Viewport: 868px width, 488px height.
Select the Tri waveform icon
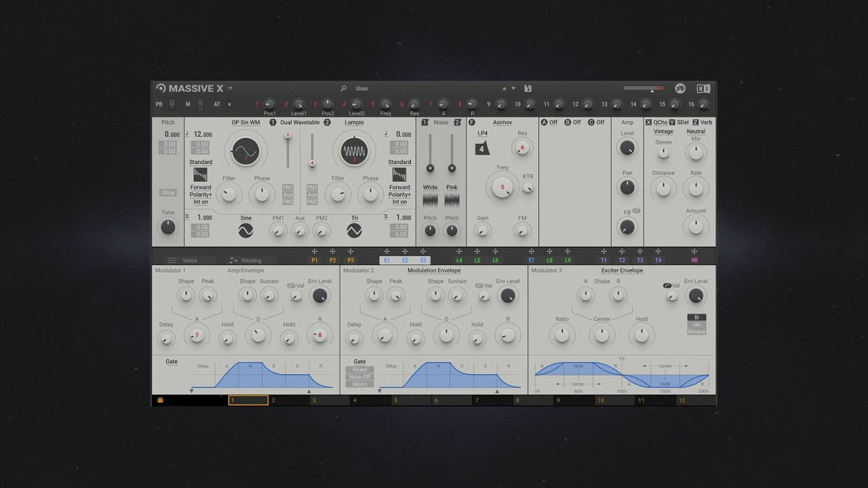click(354, 231)
